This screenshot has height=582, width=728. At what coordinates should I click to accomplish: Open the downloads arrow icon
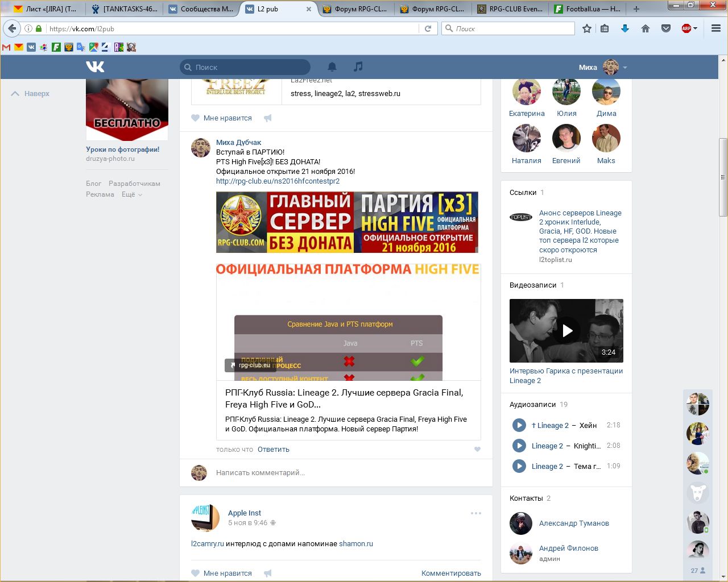click(625, 28)
